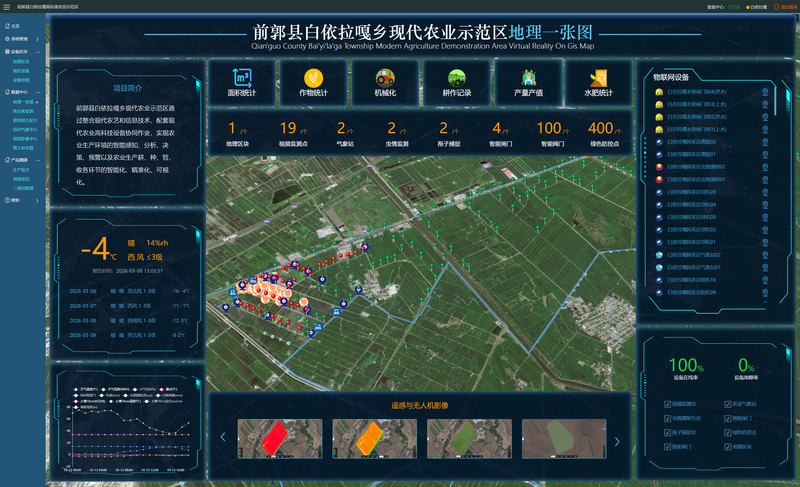
Task: Toggle the 农业气象站 checkbox
Action: [x=728, y=404]
